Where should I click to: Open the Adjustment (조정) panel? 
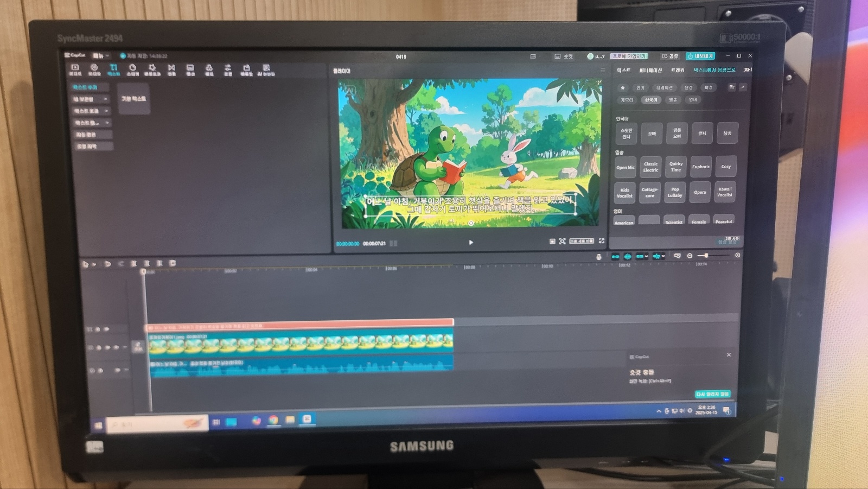[228, 70]
